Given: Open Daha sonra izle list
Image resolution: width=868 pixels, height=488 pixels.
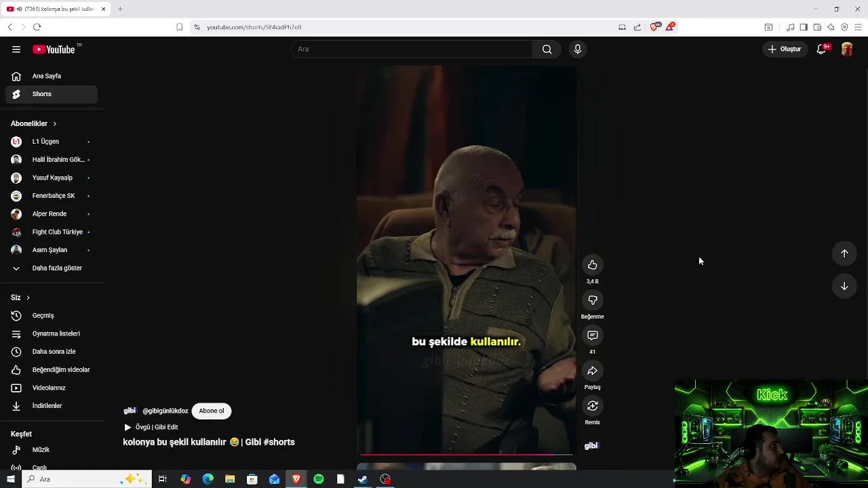Looking at the screenshot, I should pyautogui.click(x=54, y=352).
